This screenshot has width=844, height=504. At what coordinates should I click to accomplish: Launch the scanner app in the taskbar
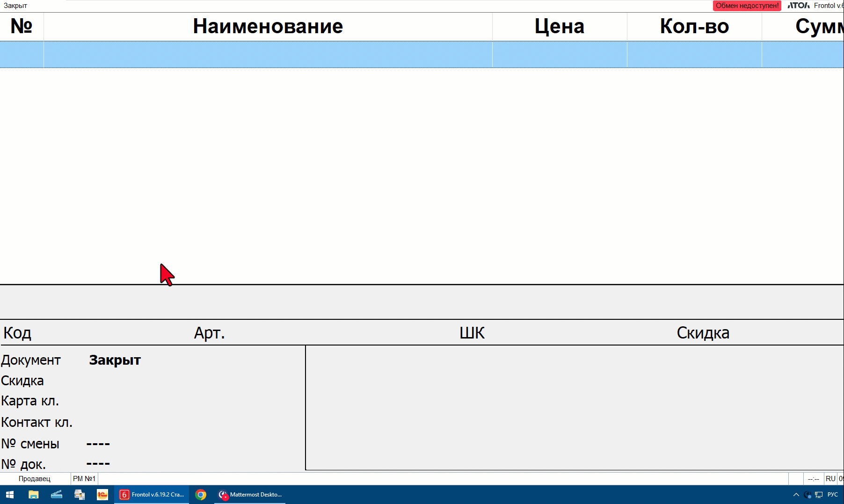click(57, 495)
